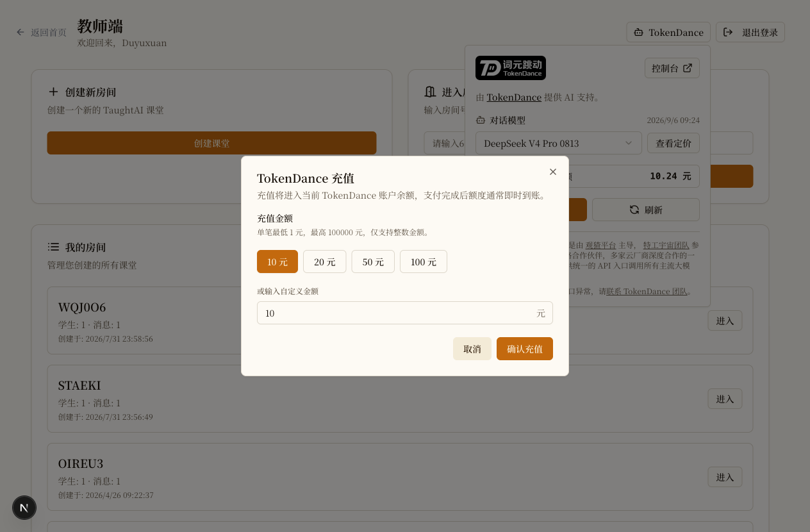810x532 pixels.
Task: Close the TokenDance recharge dialog
Action: 553,172
